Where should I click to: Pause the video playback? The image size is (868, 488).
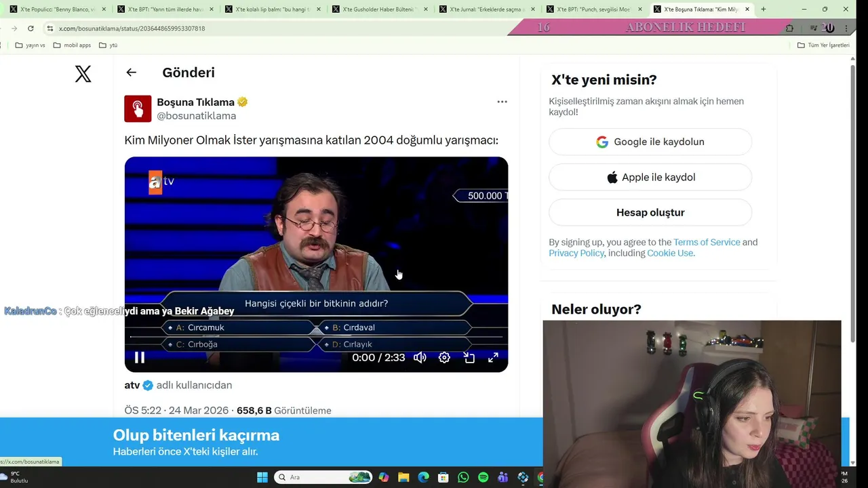(139, 357)
